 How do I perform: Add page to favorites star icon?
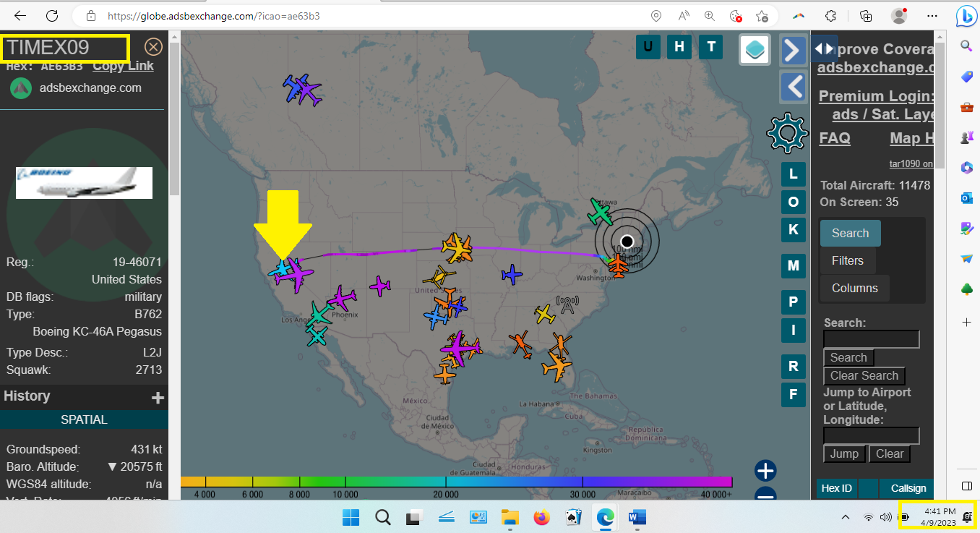click(762, 15)
